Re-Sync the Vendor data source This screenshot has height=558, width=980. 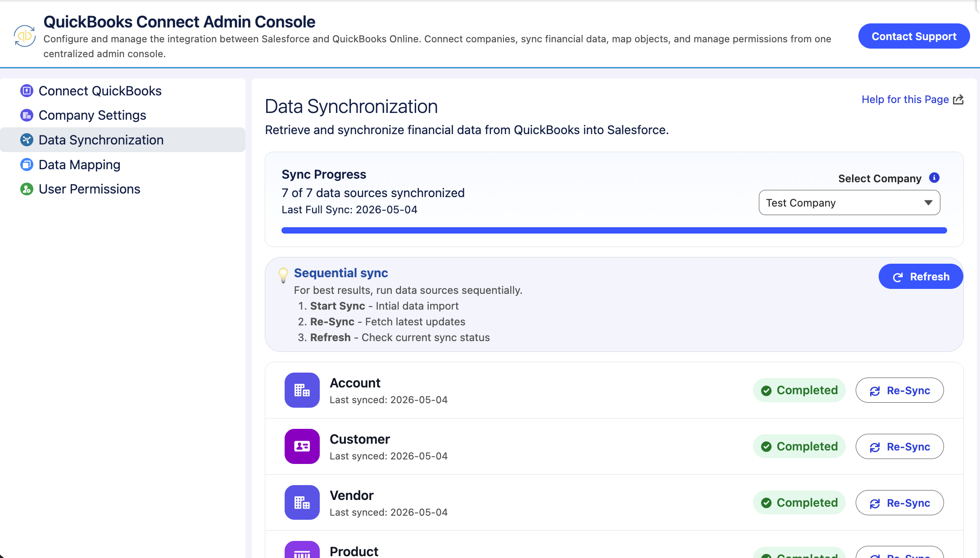point(899,503)
